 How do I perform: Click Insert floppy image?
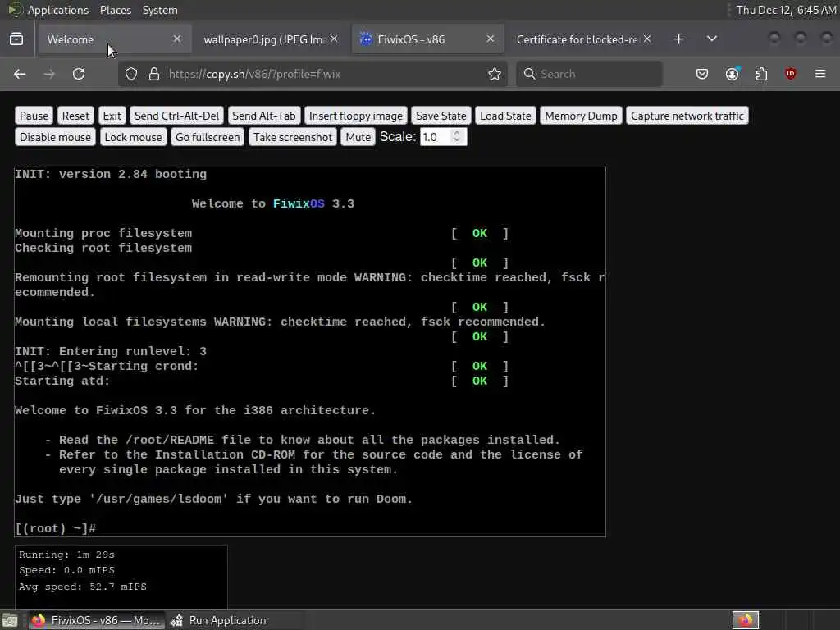pyautogui.click(x=356, y=116)
